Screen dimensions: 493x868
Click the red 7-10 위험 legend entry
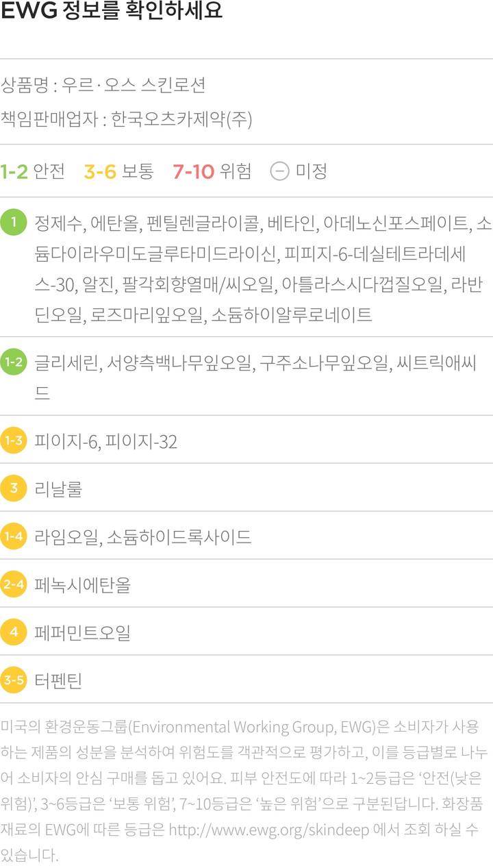coord(212,171)
